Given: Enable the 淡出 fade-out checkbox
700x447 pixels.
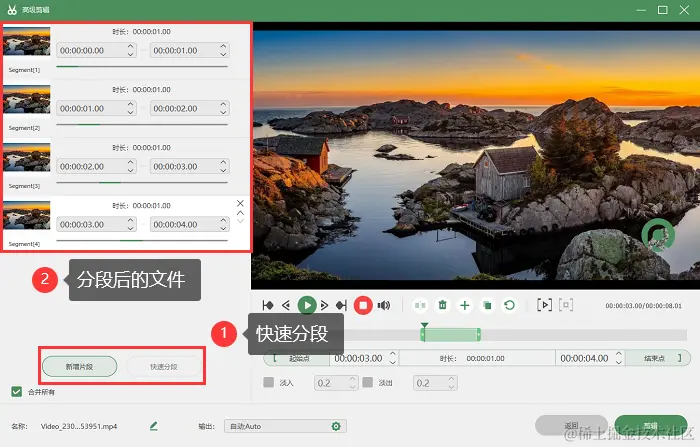Looking at the screenshot, I should (368, 382).
